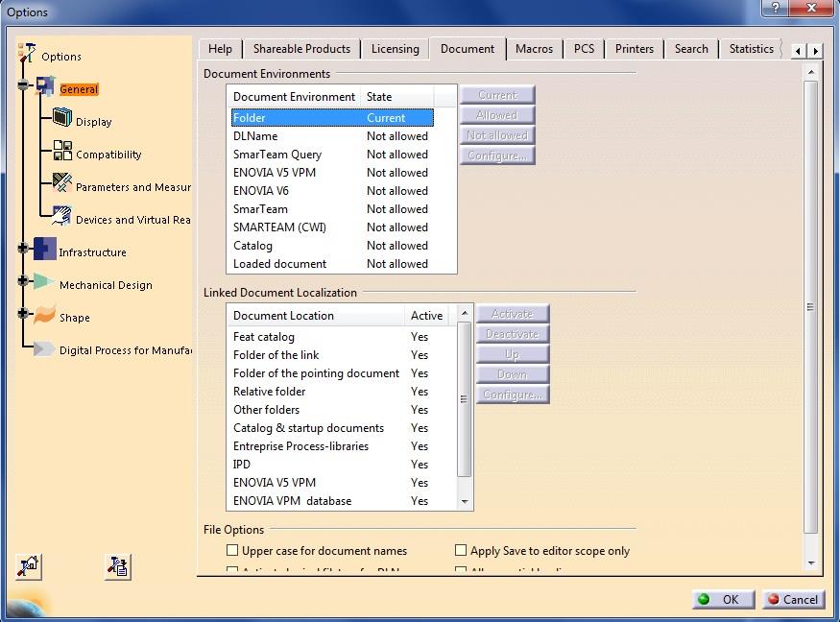840x622 pixels.
Task: Click the Up button for document locations
Action: [513, 354]
